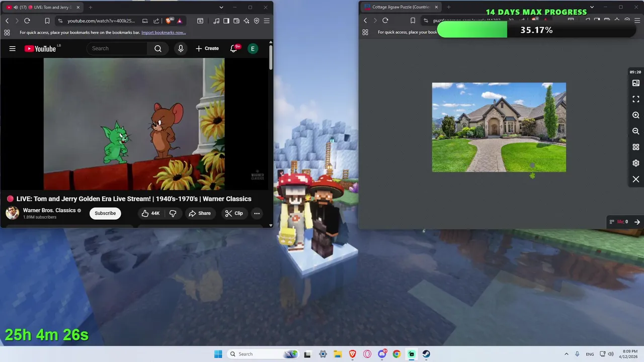Like the Tom and Jerry video

pyautogui.click(x=150, y=213)
